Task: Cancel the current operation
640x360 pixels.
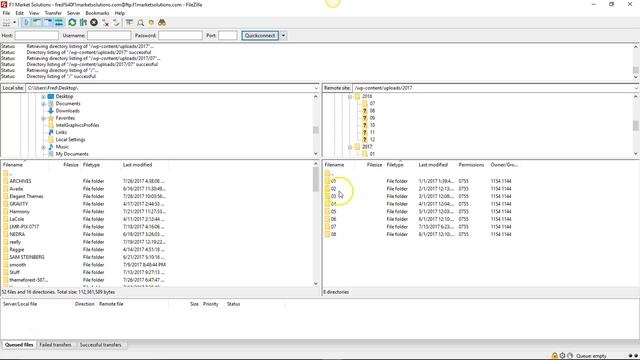Action: (x=94, y=23)
